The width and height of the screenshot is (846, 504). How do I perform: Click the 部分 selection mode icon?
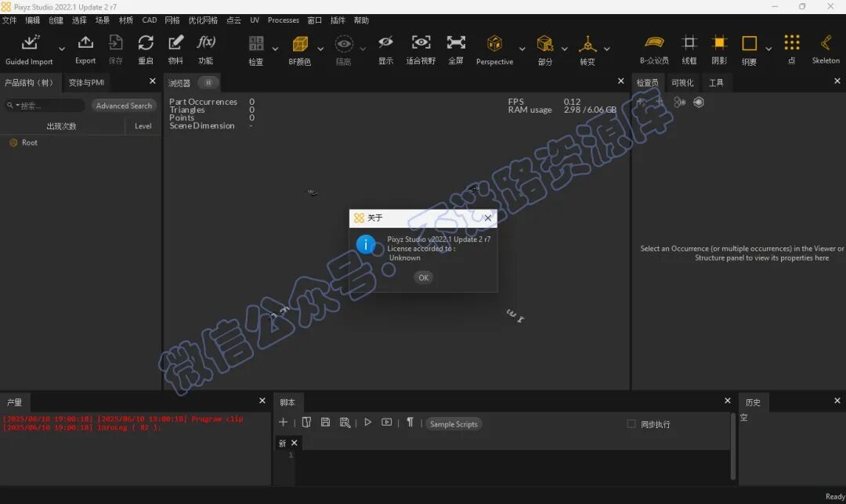545,43
